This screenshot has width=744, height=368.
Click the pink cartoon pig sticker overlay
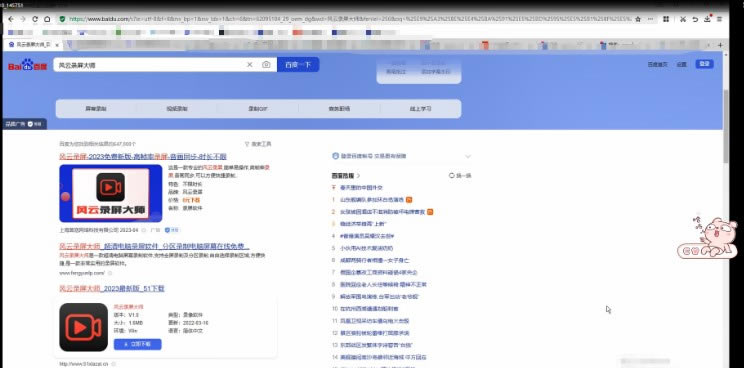tap(707, 237)
